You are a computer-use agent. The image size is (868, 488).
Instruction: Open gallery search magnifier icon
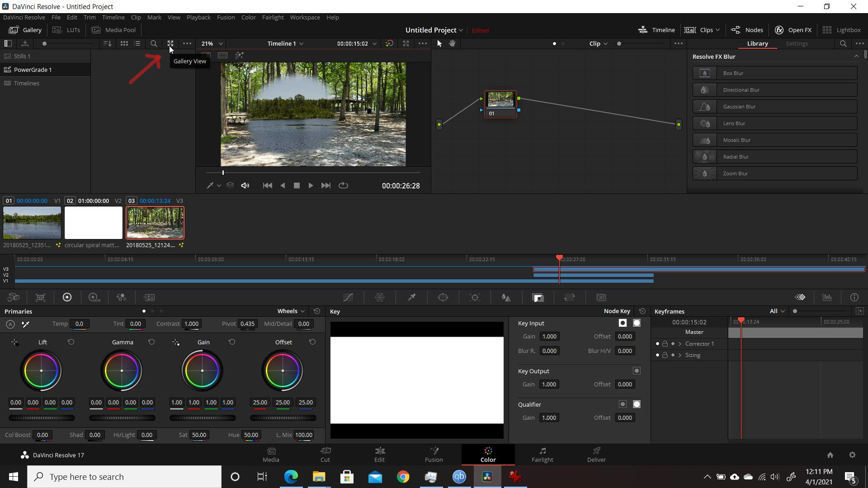click(x=154, y=43)
